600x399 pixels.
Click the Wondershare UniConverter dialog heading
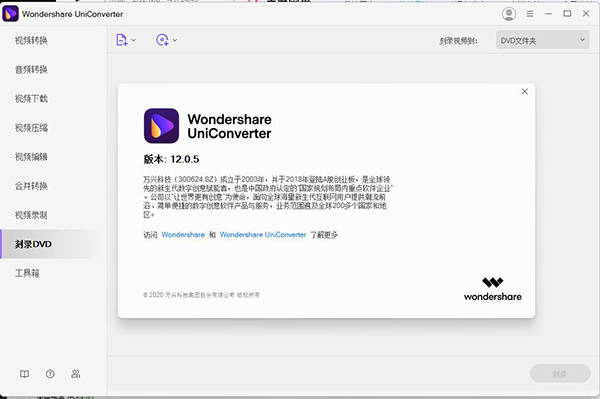229,126
